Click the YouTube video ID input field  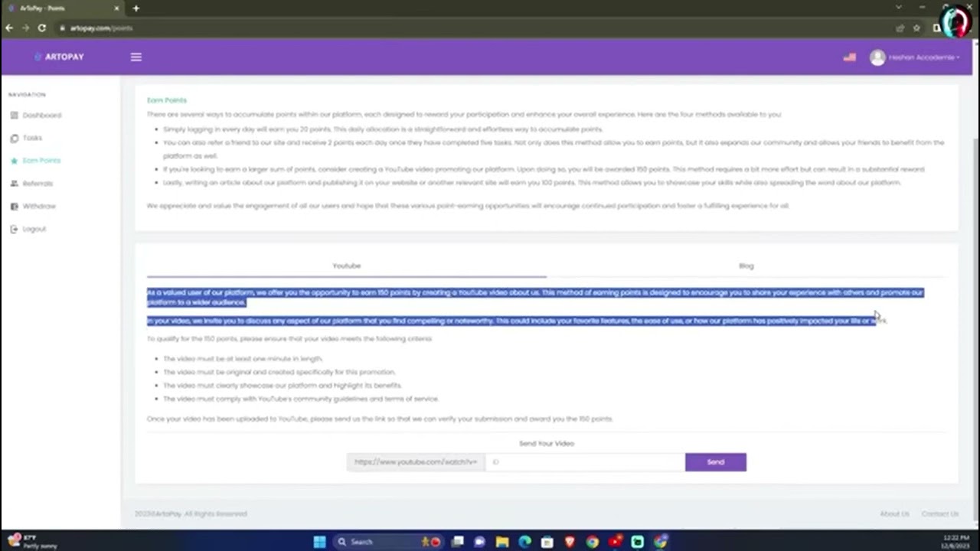585,462
